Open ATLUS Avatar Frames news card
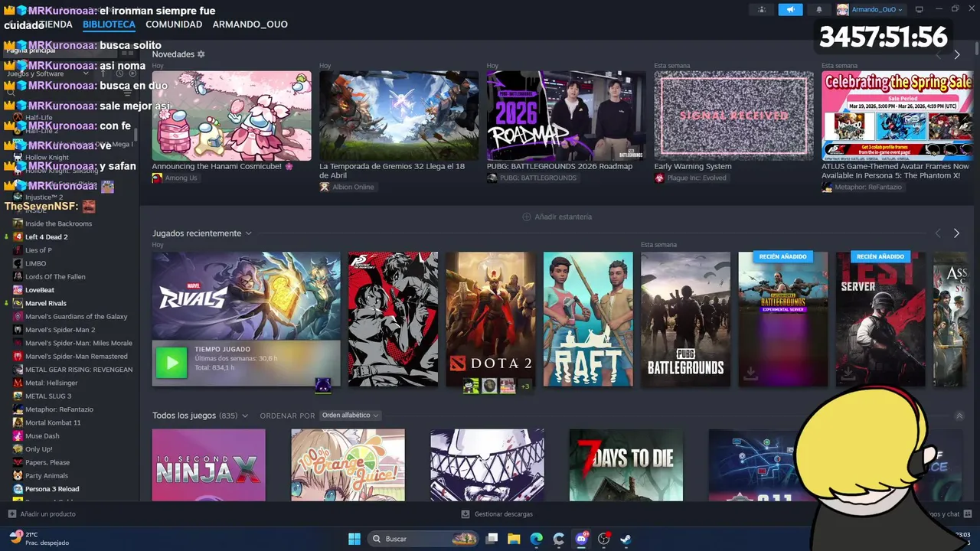The width and height of the screenshot is (980, 551). 897,116
